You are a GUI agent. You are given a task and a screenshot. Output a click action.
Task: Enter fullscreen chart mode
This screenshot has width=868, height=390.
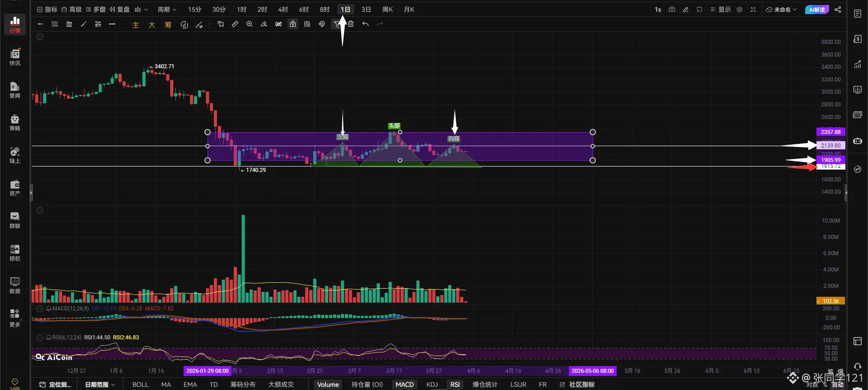[753, 10]
